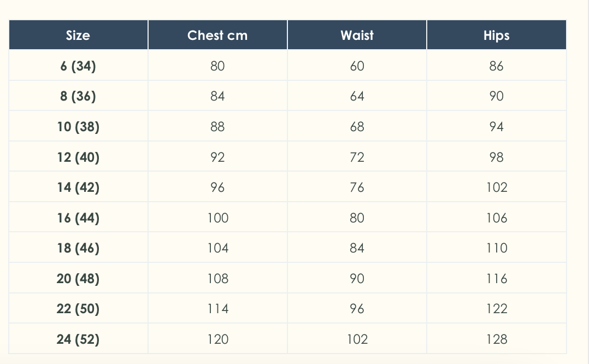Click waist value 102 in last row
The image size is (589, 364).
point(357,339)
